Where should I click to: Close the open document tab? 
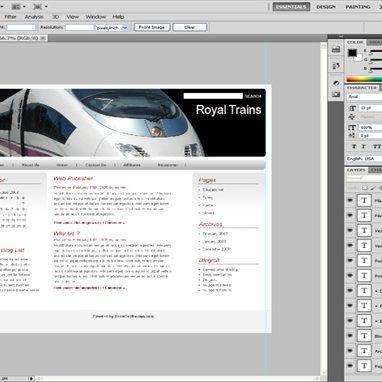(43, 38)
